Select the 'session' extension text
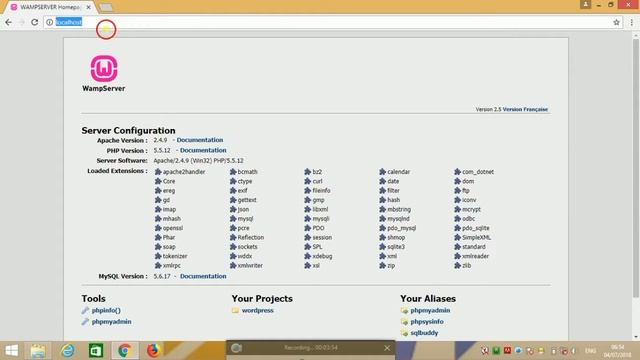The image size is (640, 360). (x=322, y=238)
